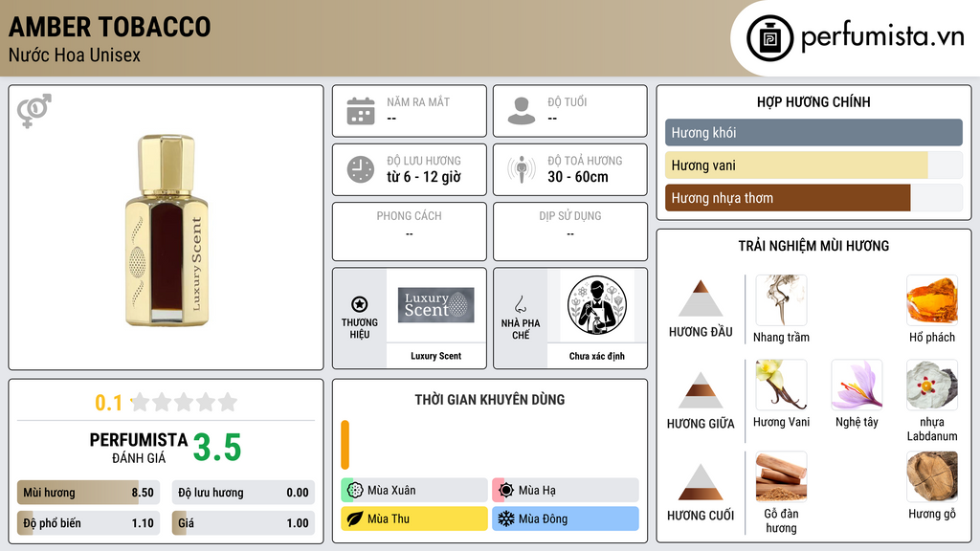Click the green 3.5 Perfumista score
The height and width of the screenshot is (551, 980).
217,448
